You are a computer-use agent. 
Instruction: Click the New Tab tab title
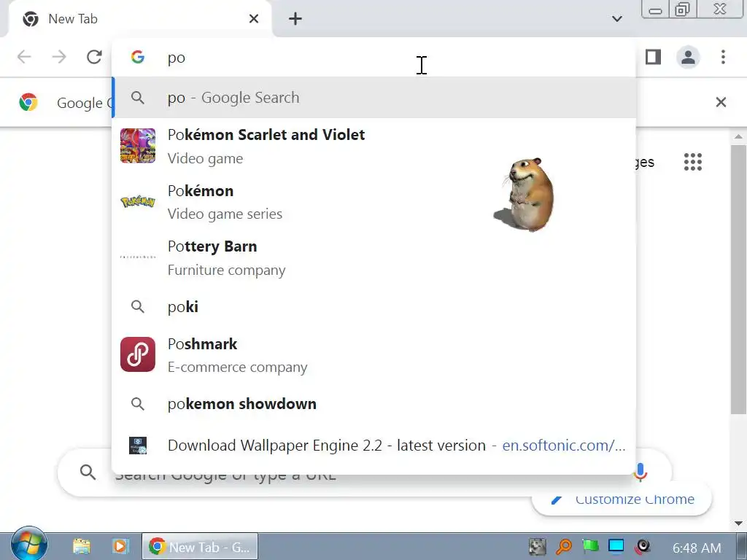[73, 19]
